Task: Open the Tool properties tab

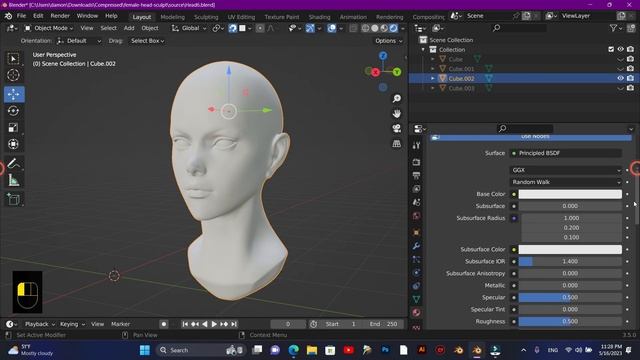Action: 416,146
